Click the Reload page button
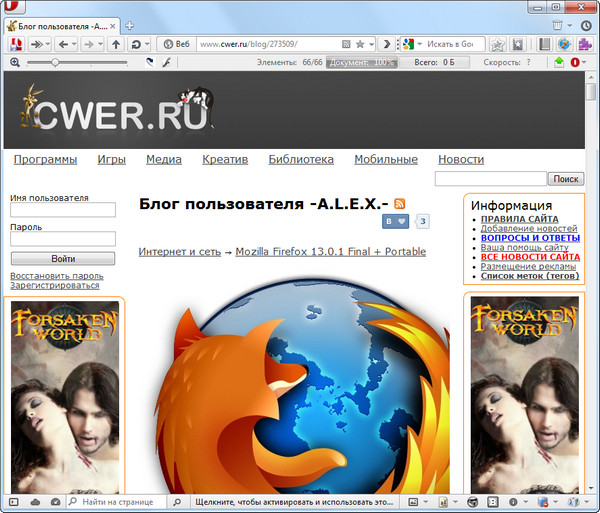Screen dimensions: 600x513 tap(138, 44)
